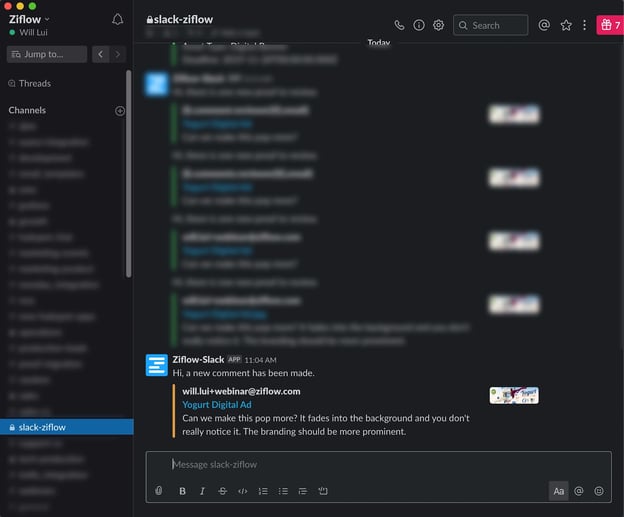Open channel settings gear icon

(x=438, y=25)
